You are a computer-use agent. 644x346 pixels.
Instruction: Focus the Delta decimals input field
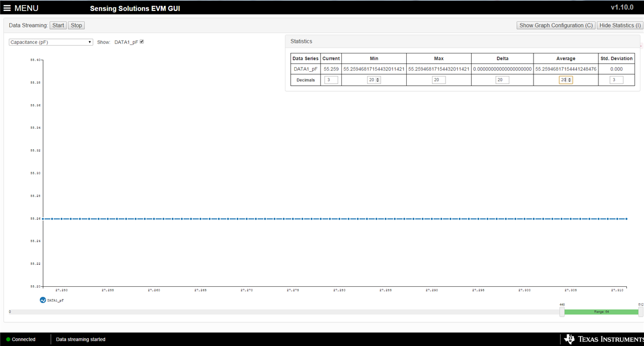502,80
